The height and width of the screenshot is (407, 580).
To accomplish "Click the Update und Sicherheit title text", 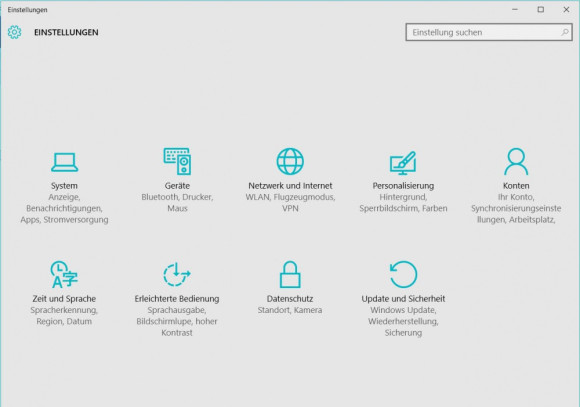I will click(403, 299).
